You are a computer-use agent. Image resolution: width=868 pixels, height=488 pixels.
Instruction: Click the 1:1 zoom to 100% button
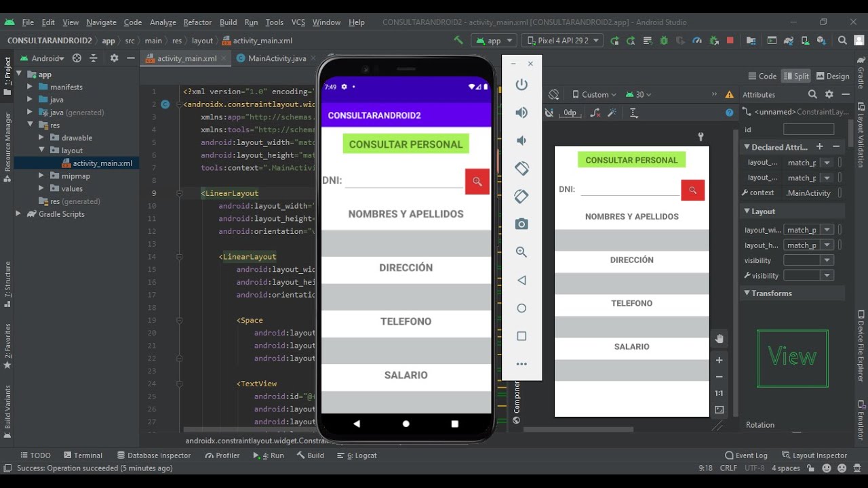[x=719, y=393]
